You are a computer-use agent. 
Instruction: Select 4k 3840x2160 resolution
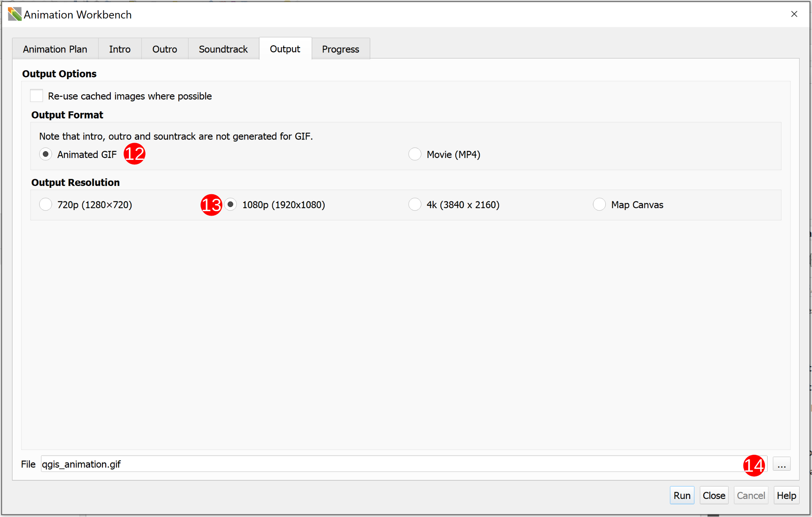click(x=415, y=205)
